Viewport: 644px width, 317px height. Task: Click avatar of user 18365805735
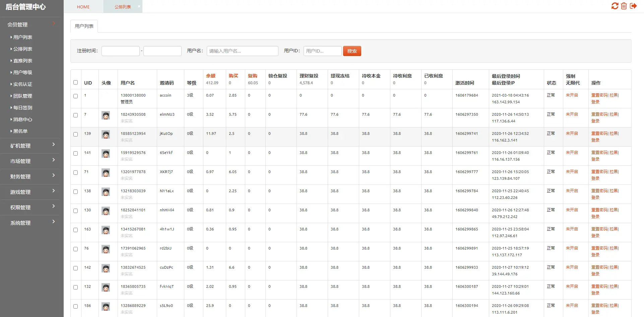point(106,288)
